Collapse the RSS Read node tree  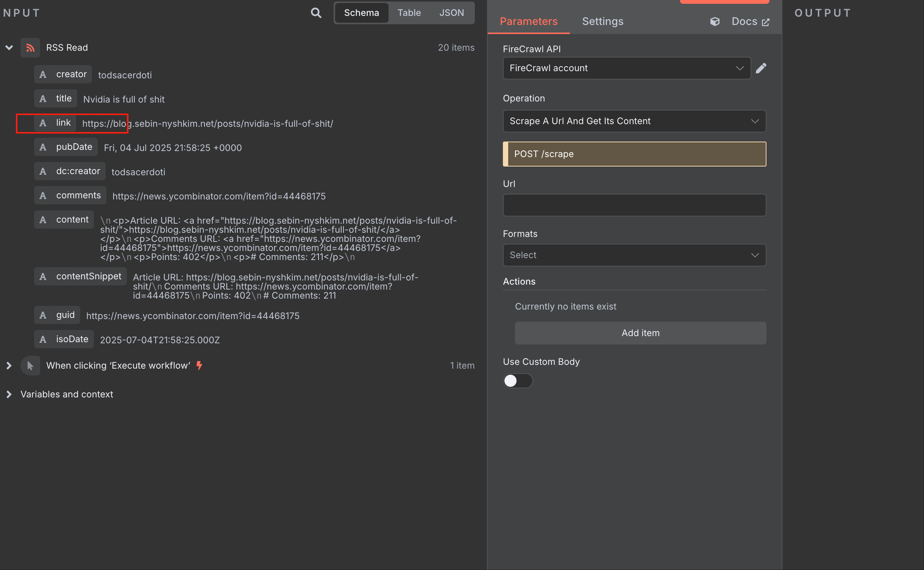point(9,48)
